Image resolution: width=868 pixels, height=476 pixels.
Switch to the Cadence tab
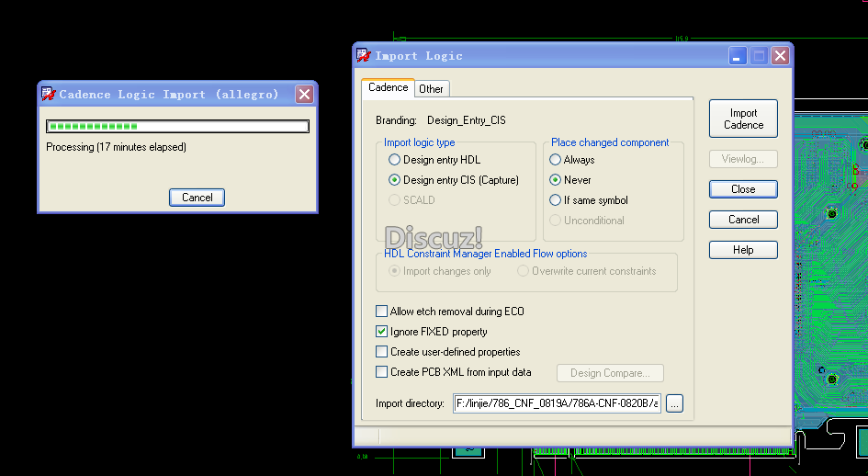click(x=388, y=87)
